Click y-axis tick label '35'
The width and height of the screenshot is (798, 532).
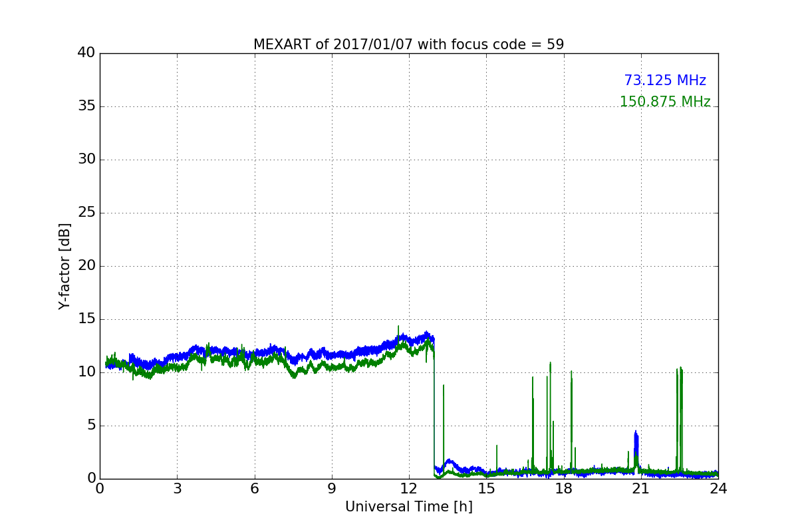pyautogui.click(x=86, y=106)
